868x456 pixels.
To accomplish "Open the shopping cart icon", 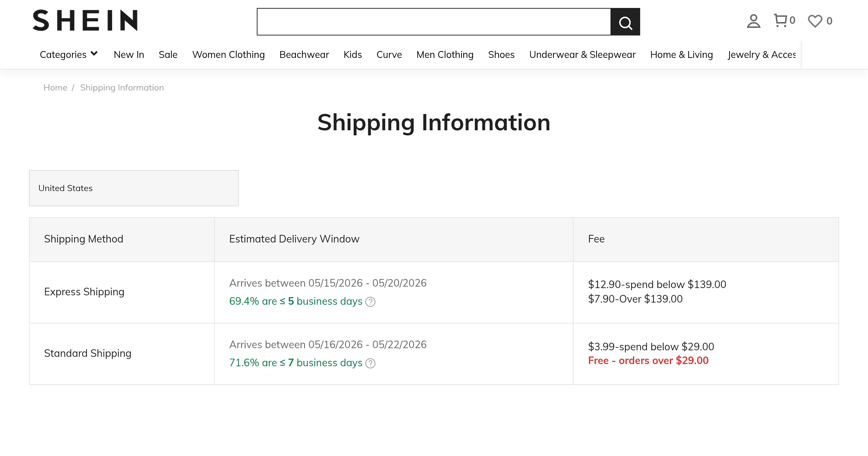I will (780, 21).
